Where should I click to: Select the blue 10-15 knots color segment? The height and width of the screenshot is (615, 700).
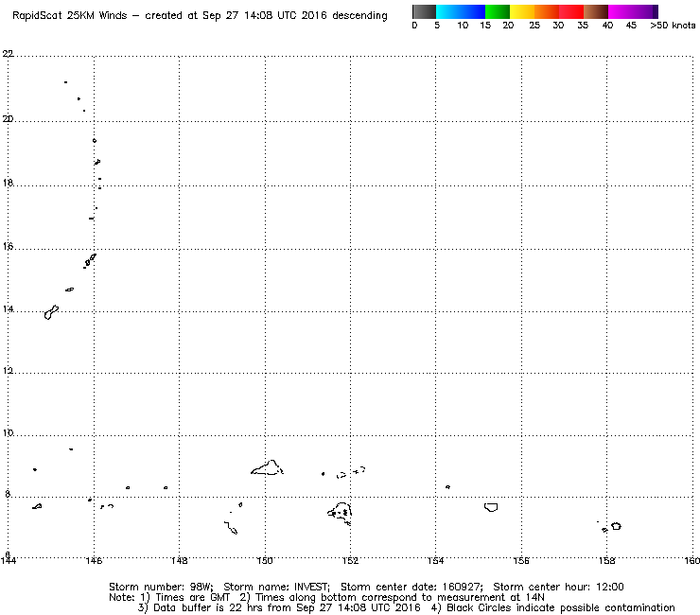473,11
